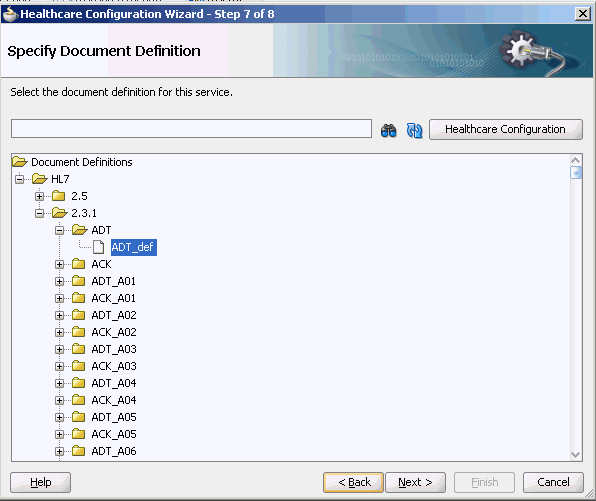The height and width of the screenshot is (501, 596).
Task: Click the document definition search field
Action: coord(191,128)
